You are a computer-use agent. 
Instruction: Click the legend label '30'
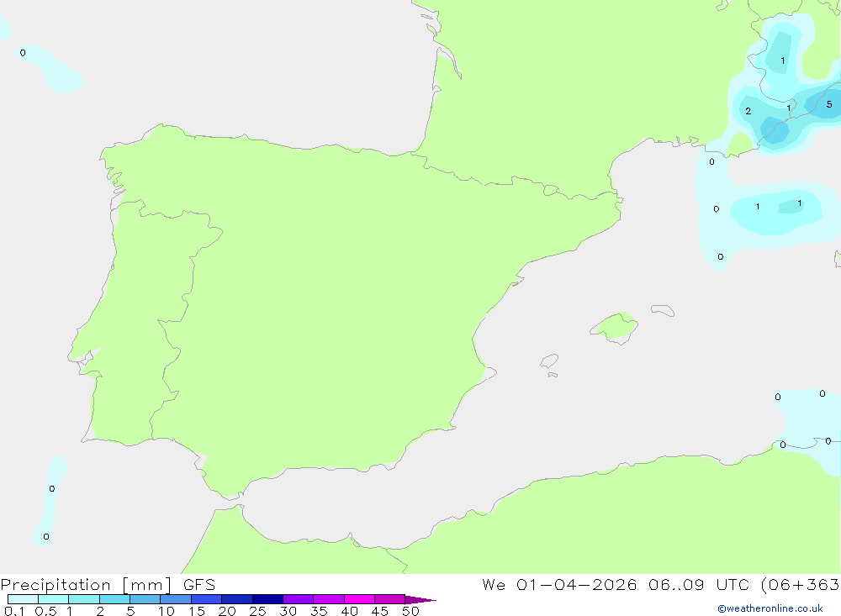tap(288, 611)
